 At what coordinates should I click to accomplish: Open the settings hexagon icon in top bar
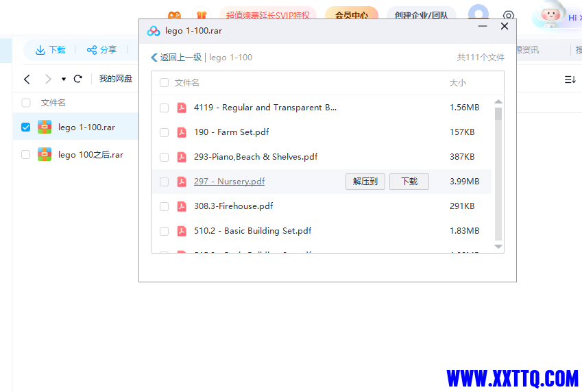[509, 16]
